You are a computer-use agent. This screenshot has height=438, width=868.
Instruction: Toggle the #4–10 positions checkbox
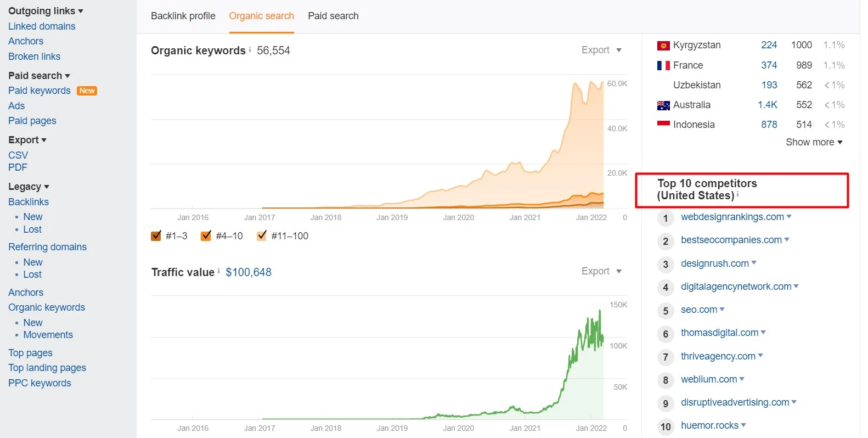click(206, 236)
